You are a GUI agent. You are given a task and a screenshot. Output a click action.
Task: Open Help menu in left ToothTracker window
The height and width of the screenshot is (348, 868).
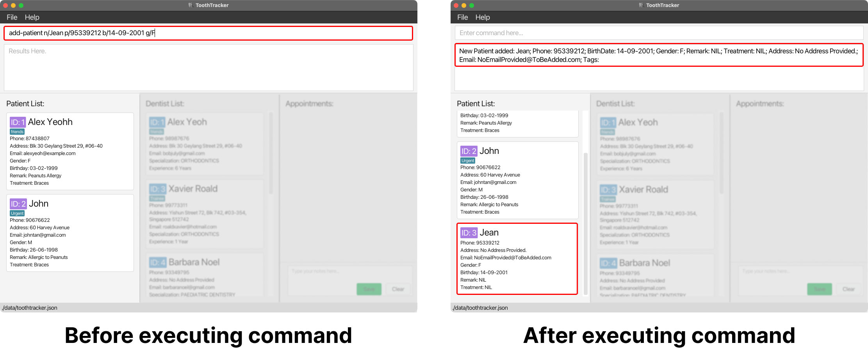click(x=32, y=17)
